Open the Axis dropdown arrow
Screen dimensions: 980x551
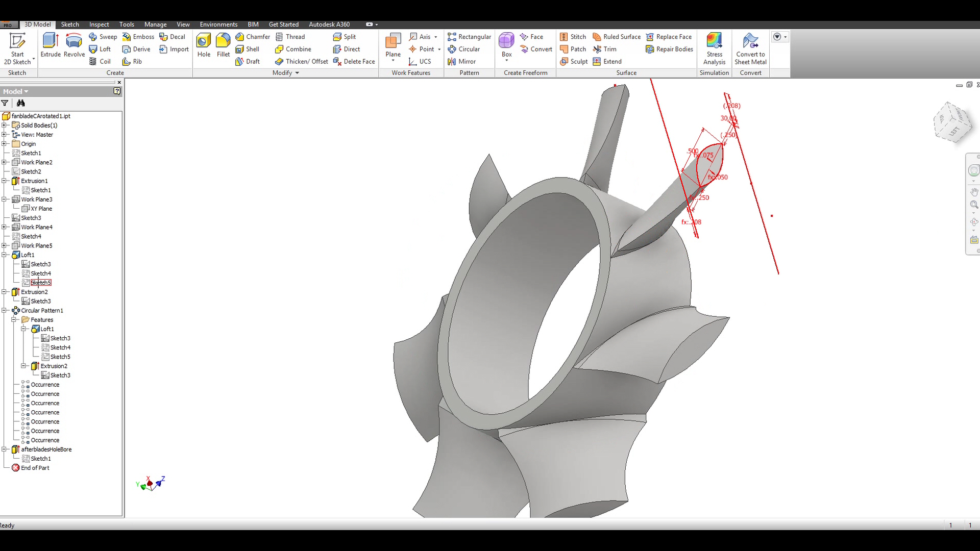click(435, 37)
